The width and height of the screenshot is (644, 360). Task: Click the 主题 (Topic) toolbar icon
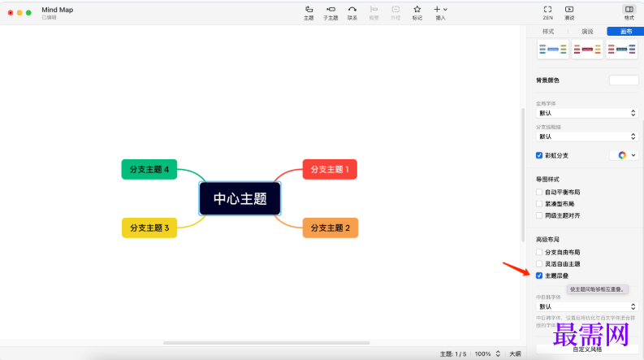[x=309, y=11]
